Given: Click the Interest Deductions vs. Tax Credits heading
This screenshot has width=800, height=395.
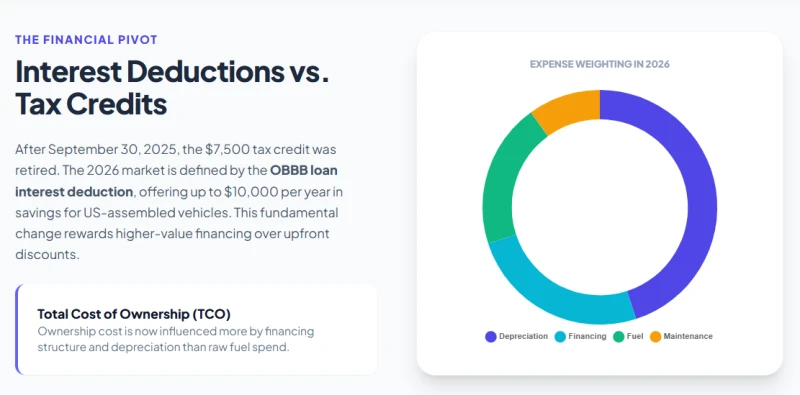Looking at the screenshot, I should click(172, 87).
